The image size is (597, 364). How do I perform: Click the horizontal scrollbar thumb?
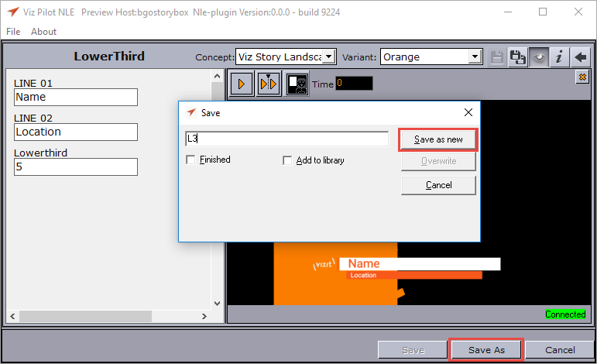[x=86, y=316]
